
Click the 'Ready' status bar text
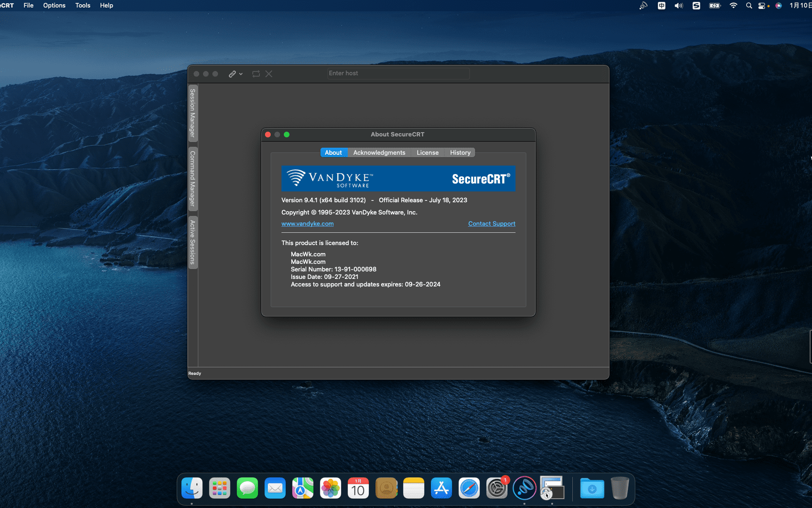point(195,373)
